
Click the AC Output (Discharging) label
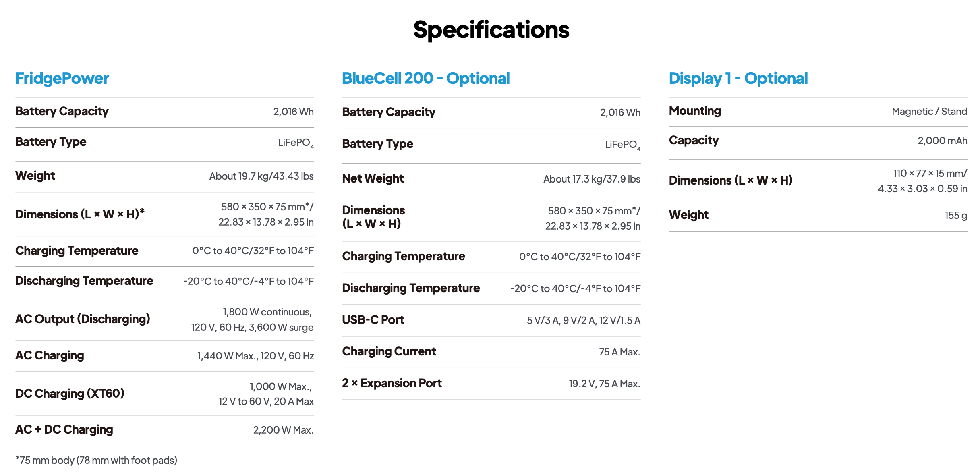[83, 319]
